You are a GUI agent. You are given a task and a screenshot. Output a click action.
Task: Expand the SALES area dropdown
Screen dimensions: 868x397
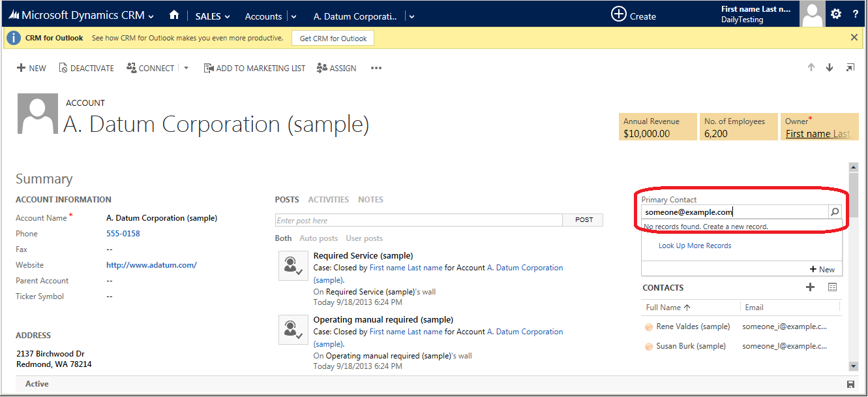point(227,16)
